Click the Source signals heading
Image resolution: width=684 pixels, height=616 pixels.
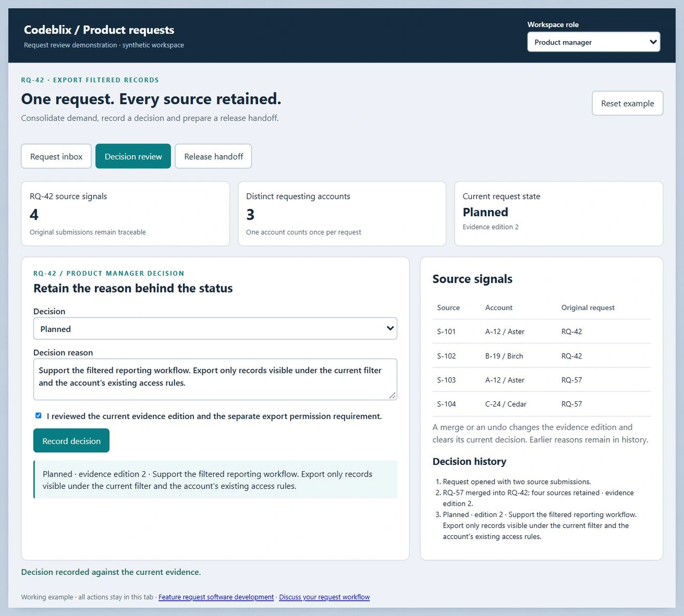pos(472,279)
